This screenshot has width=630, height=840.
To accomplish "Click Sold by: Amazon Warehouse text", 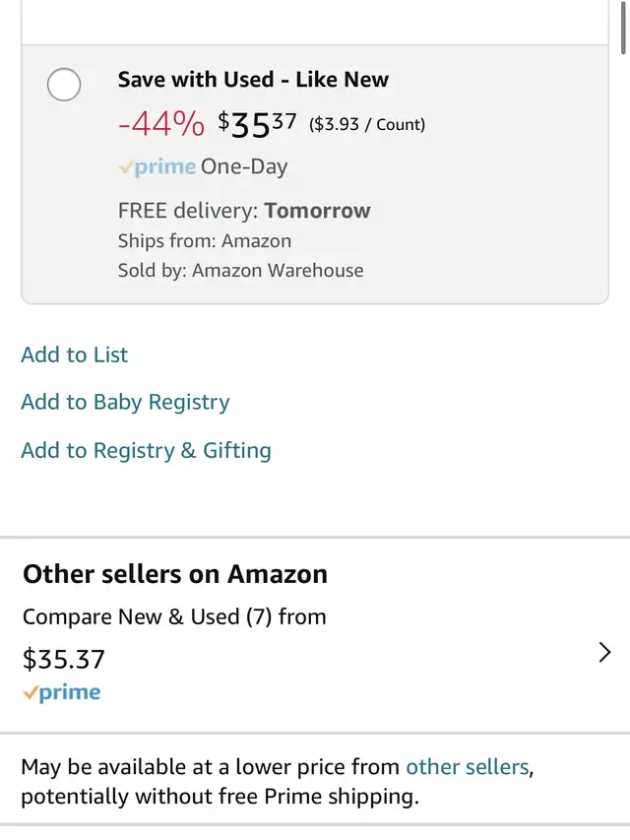I will tap(240, 270).
